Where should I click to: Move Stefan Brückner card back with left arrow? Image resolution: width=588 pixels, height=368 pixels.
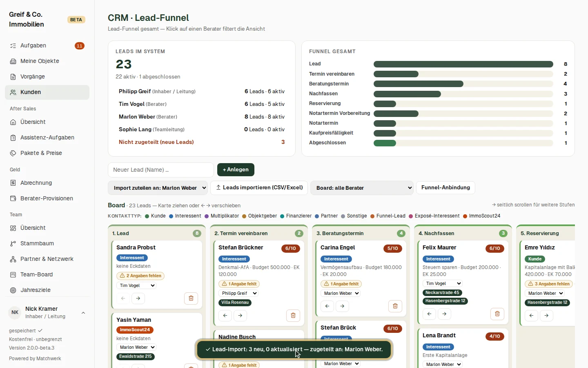point(225,315)
